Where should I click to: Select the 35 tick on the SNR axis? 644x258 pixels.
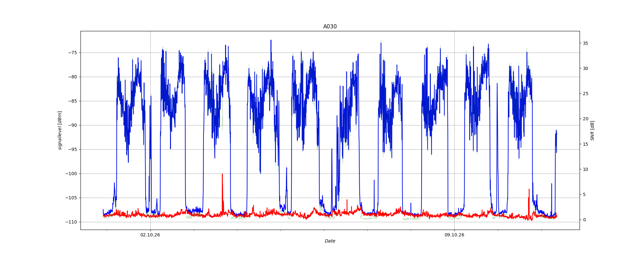point(585,44)
